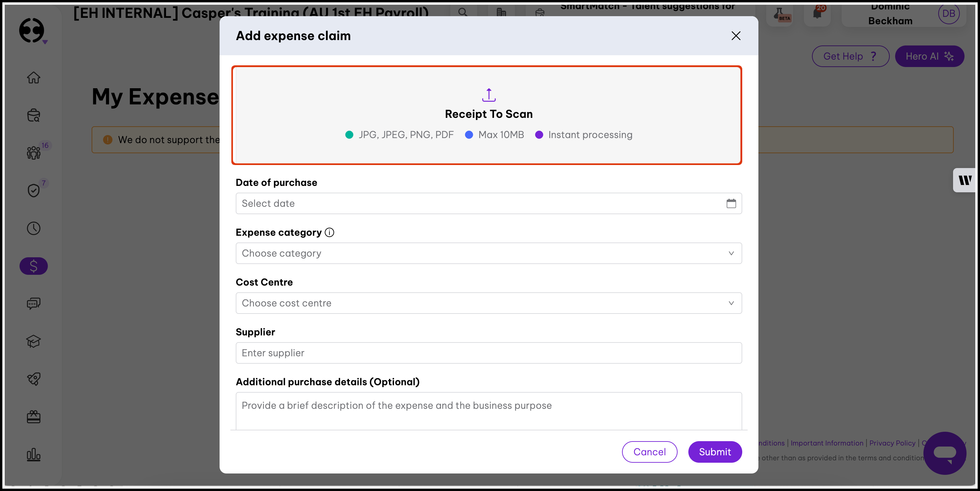The height and width of the screenshot is (491, 980).
Task: Click the Submit button
Action: point(715,452)
